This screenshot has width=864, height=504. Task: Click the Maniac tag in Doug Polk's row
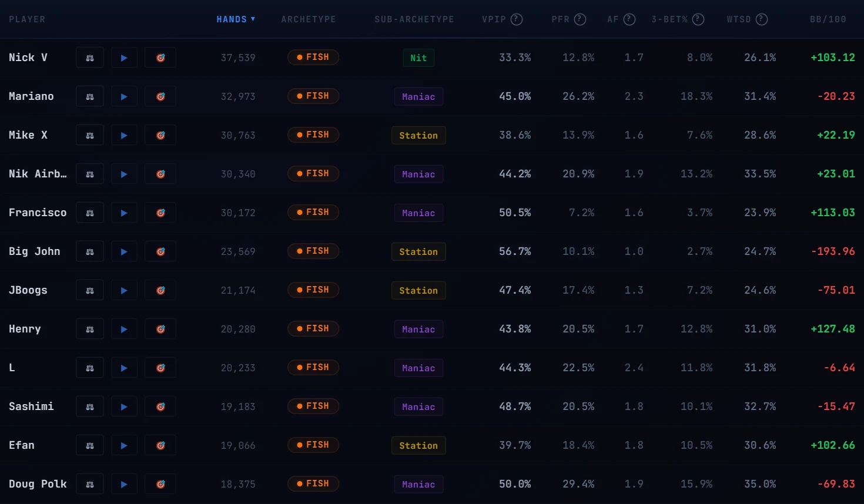(418, 484)
